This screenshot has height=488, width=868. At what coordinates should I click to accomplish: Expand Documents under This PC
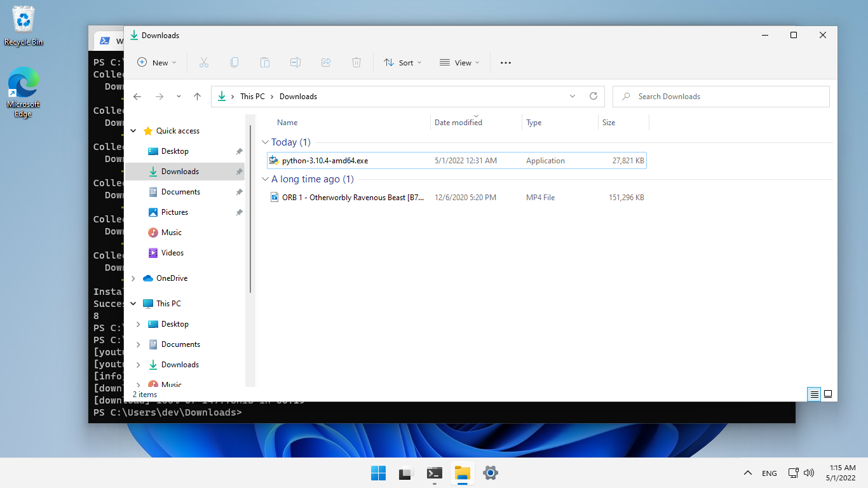click(x=139, y=344)
